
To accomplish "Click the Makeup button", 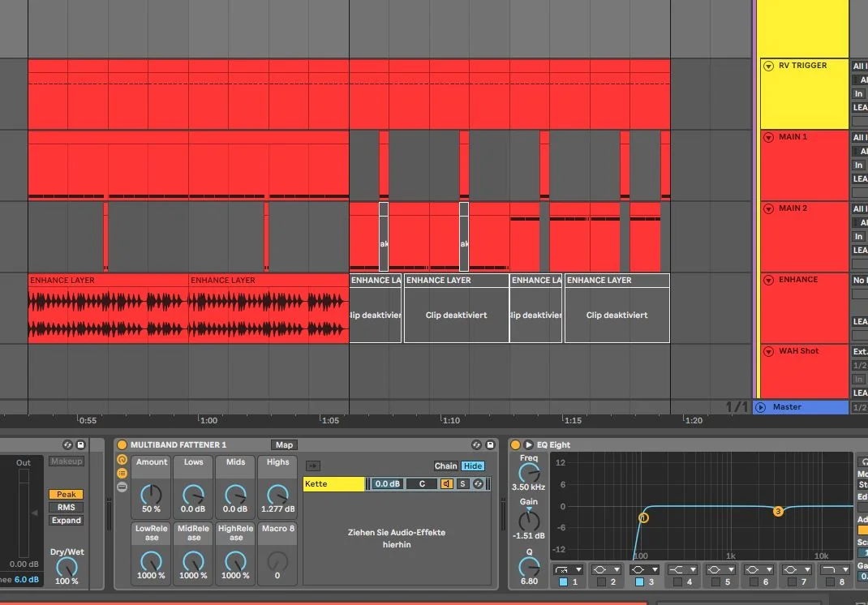I will pyautogui.click(x=67, y=461).
